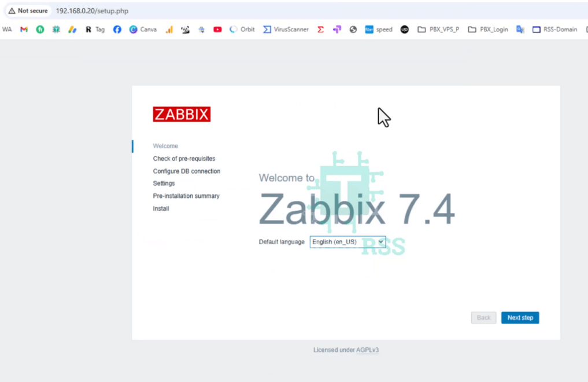Click the ZABBIX logo
This screenshot has width=588, height=382.
pyautogui.click(x=182, y=114)
